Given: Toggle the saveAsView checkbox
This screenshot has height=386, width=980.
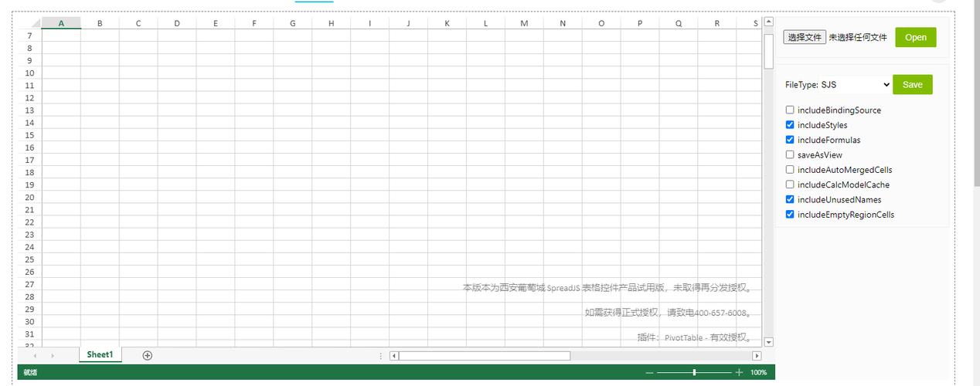Looking at the screenshot, I should pyautogui.click(x=790, y=154).
